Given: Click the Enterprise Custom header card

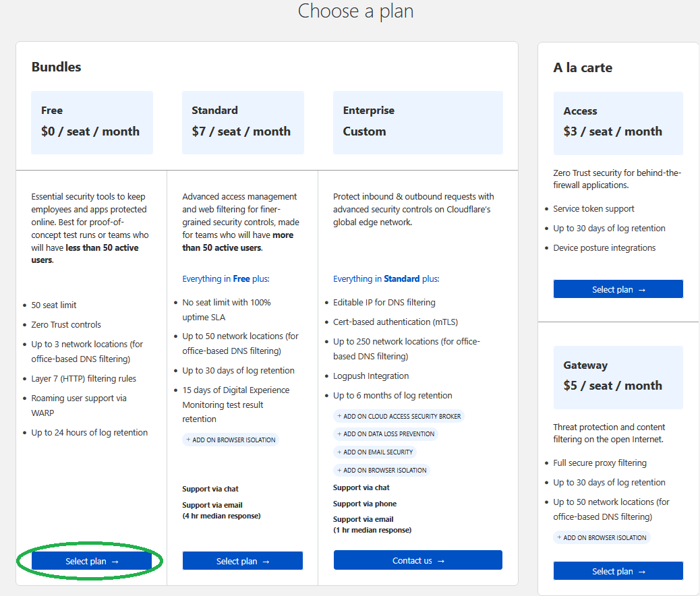Looking at the screenshot, I should pos(417,122).
